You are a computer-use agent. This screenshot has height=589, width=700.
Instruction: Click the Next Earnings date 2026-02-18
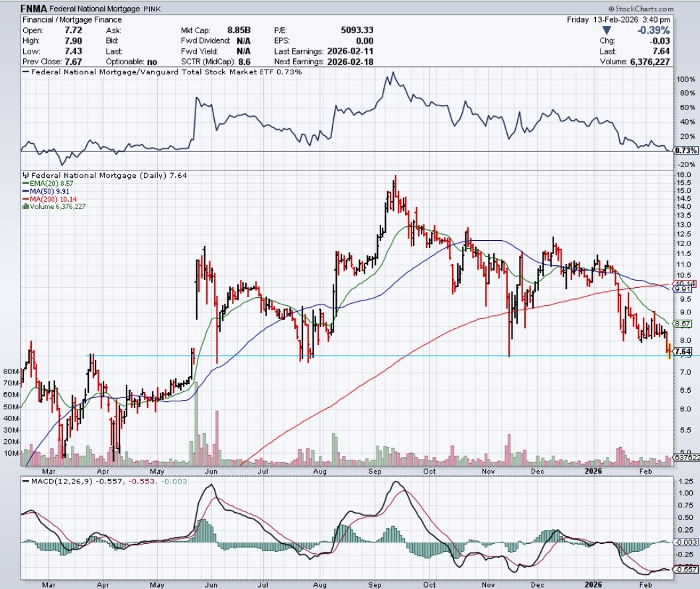tap(350, 62)
